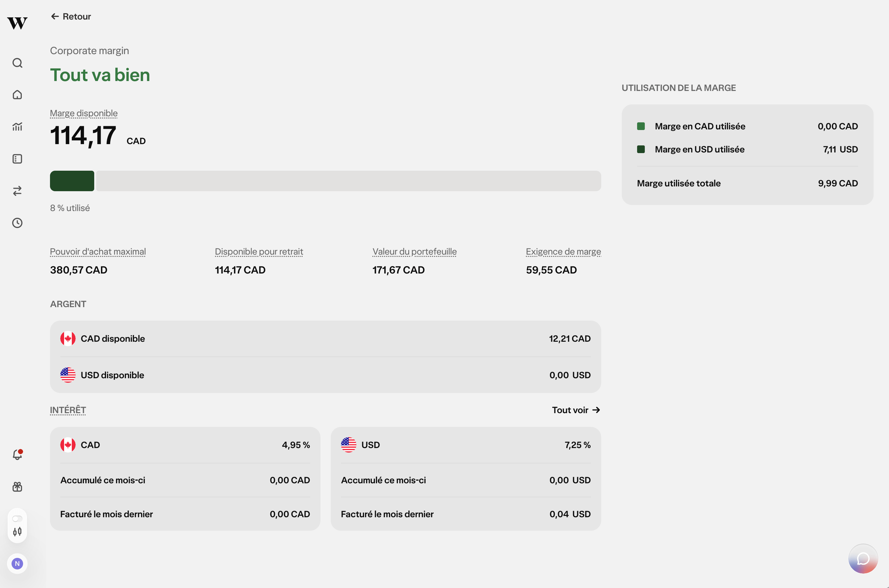
Task: Click the INTÉRÊT section heading
Action: (x=68, y=410)
